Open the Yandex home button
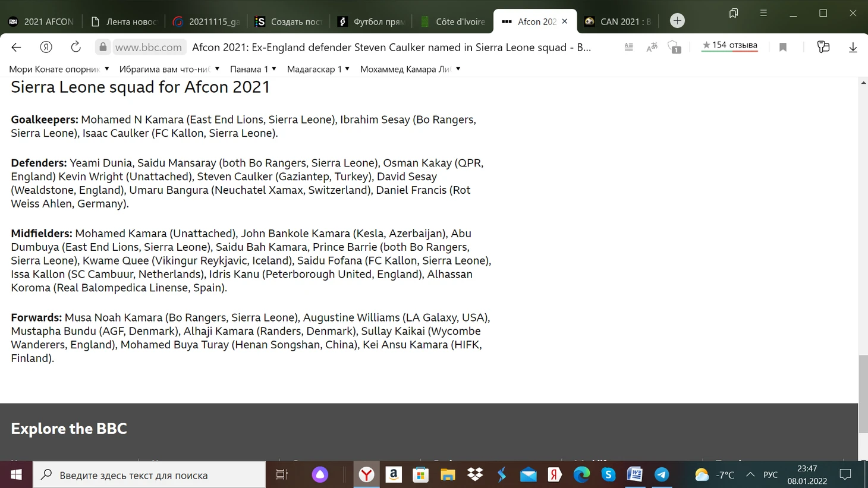The height and width of the screenshot is (488, 868). coord(46,47)
